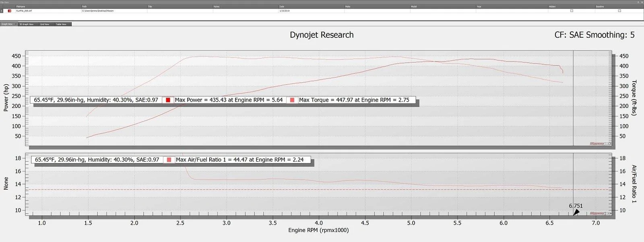Click the empty Title cell for RunFile_008.drf
This screenshot has height=242, width=644.
[x=180, y=11]
